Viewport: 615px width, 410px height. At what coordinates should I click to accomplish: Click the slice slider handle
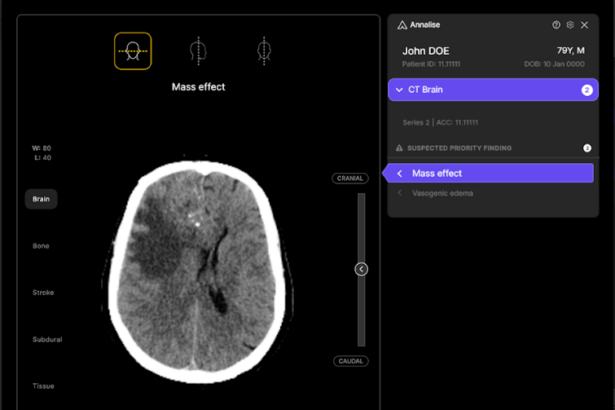tap(361, 269)
